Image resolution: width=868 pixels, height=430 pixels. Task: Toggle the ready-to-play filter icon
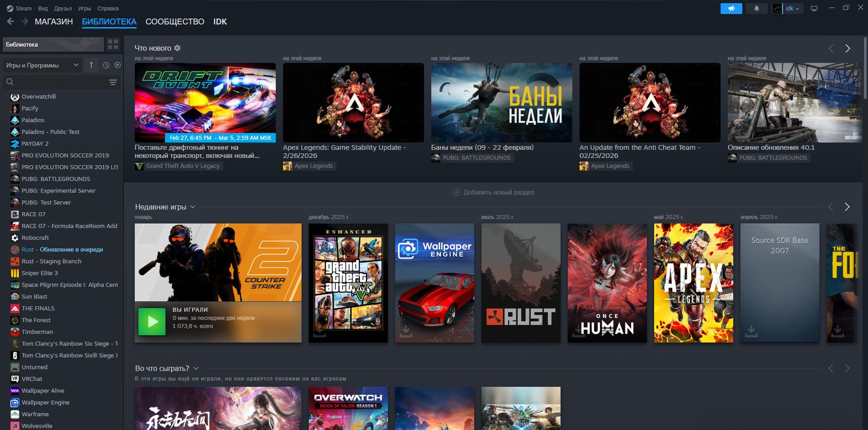tap(118, 65)
